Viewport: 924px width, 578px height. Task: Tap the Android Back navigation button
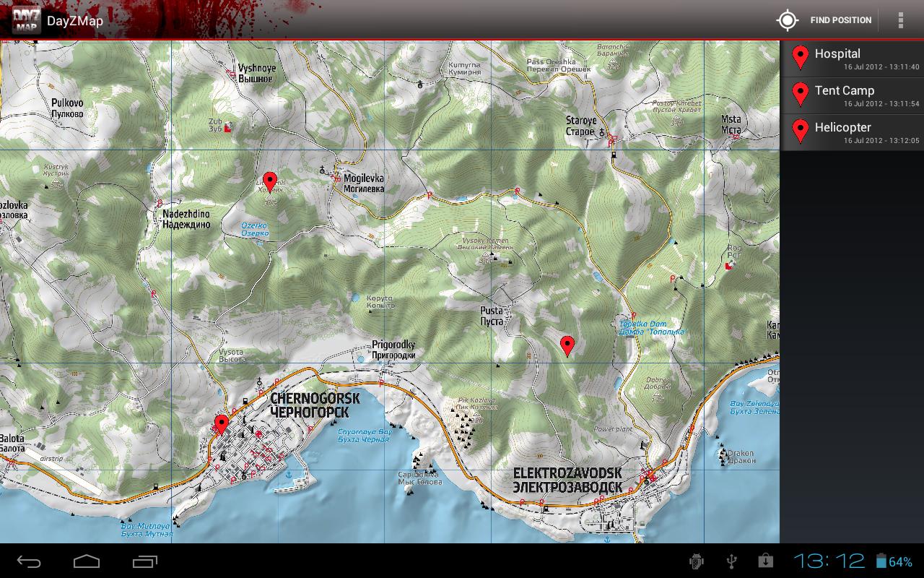point(30,561)
